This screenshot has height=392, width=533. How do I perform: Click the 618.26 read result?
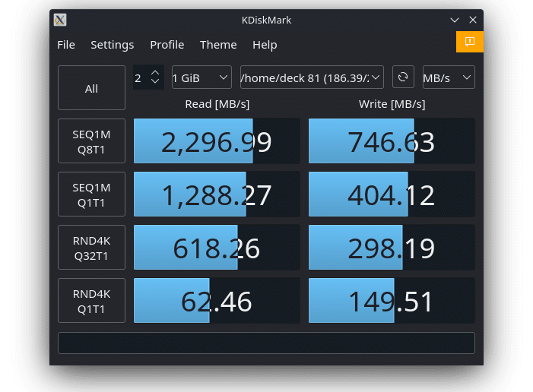click(x=217, y=248)
